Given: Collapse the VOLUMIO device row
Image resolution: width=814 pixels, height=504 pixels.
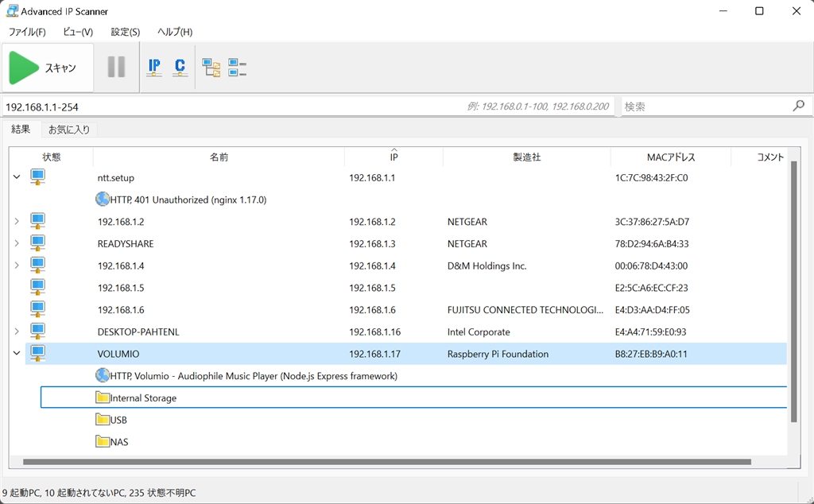Looking at the screenshot, I should (x=17, y=354).
